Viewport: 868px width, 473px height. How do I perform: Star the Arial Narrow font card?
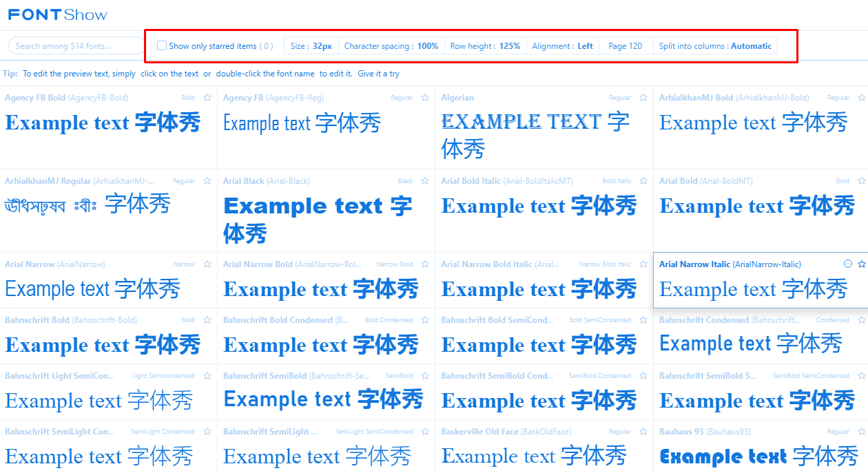pyautogui.click(x=207, y=264)
